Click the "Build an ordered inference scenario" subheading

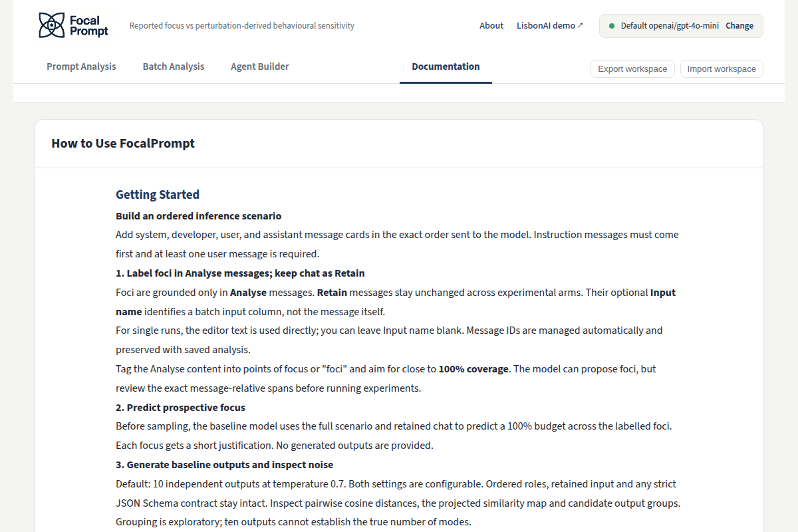coord(199,216)
